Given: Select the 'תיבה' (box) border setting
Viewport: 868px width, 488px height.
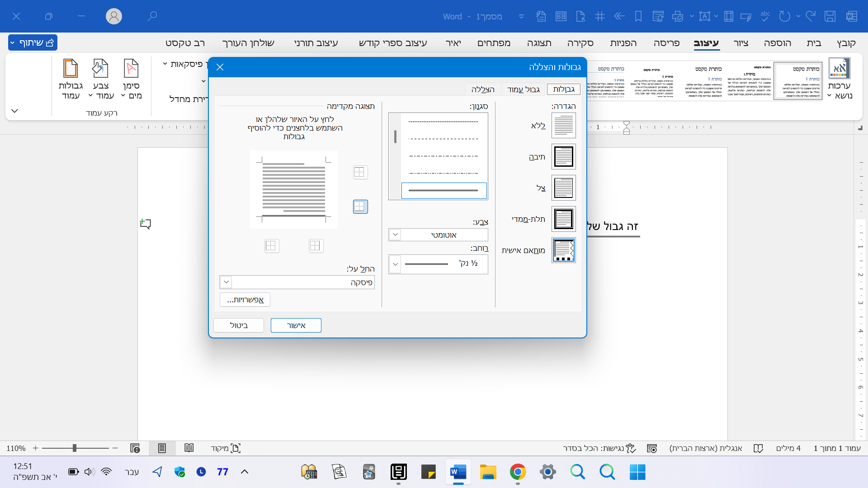Looking at the screenshot, I should [x=563, y=157].
